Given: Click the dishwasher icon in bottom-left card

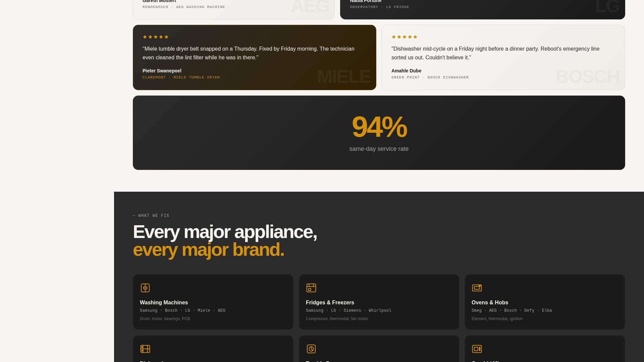Looking at the screenshot, I should click(x=145, y=349).
